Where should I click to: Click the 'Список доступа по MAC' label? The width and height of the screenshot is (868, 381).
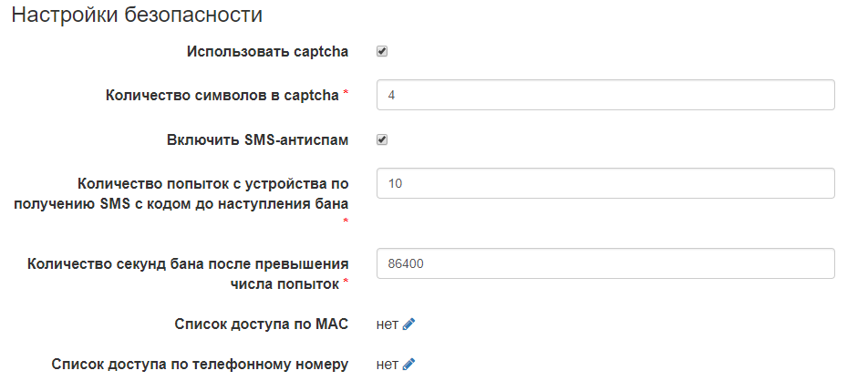(261, 324)
